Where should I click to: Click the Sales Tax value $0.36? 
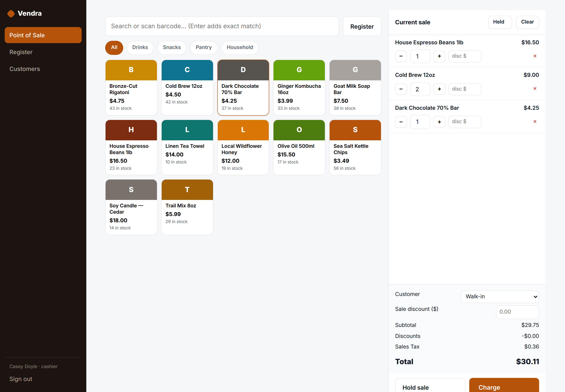532,347
